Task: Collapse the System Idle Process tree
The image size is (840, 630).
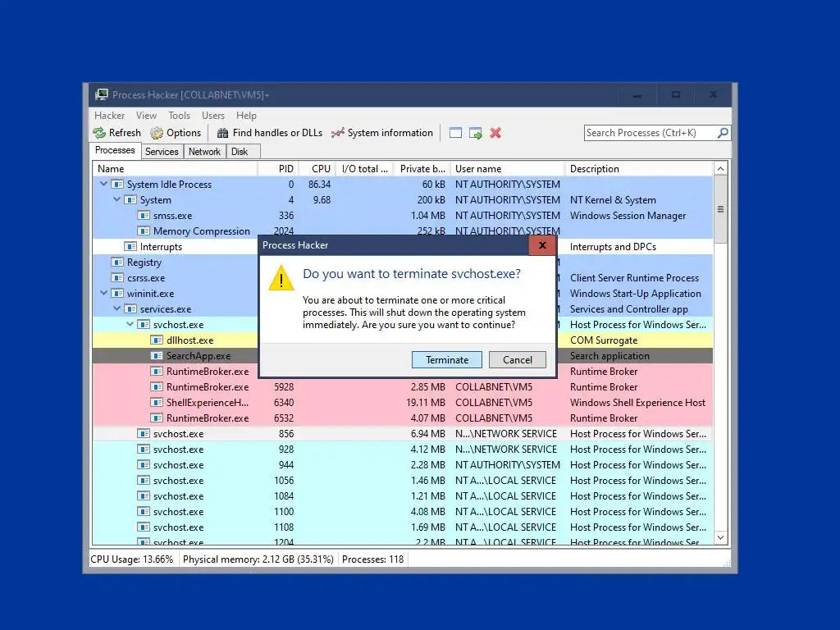Action: pyautogui.click(x=104, y=184)
